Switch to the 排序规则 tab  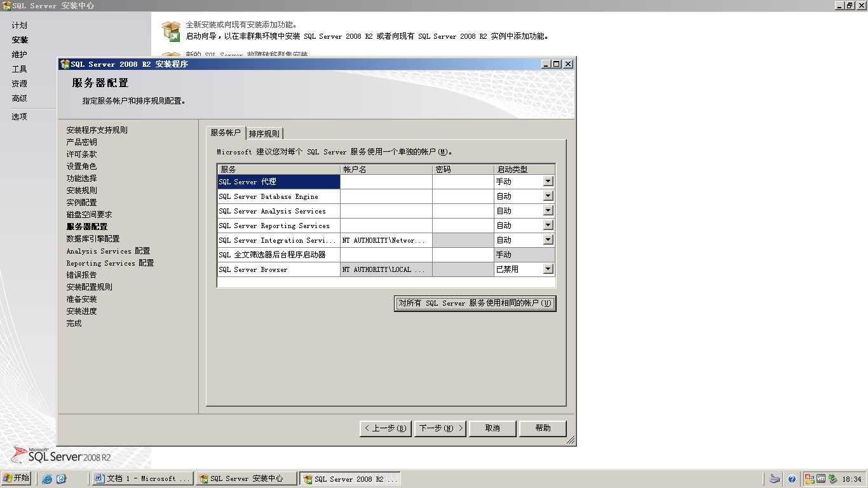[264, 133]
